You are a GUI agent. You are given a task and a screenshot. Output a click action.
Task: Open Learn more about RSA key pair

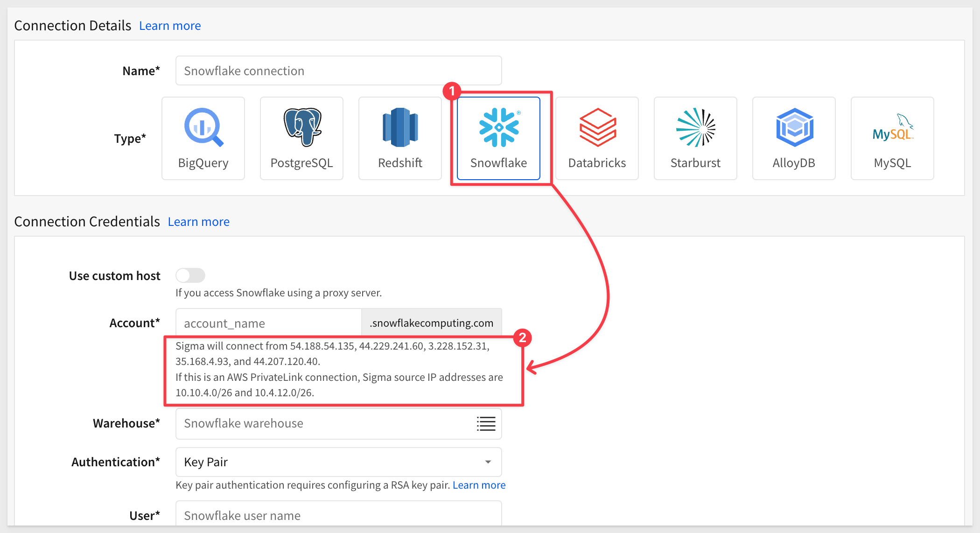[479, 485]
